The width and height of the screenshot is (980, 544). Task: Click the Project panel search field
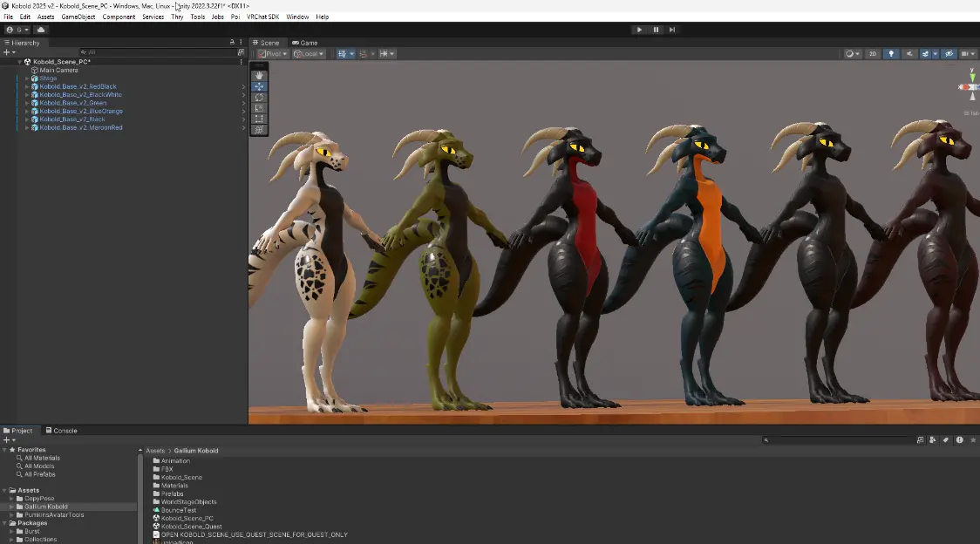click(x=839, y=440)
